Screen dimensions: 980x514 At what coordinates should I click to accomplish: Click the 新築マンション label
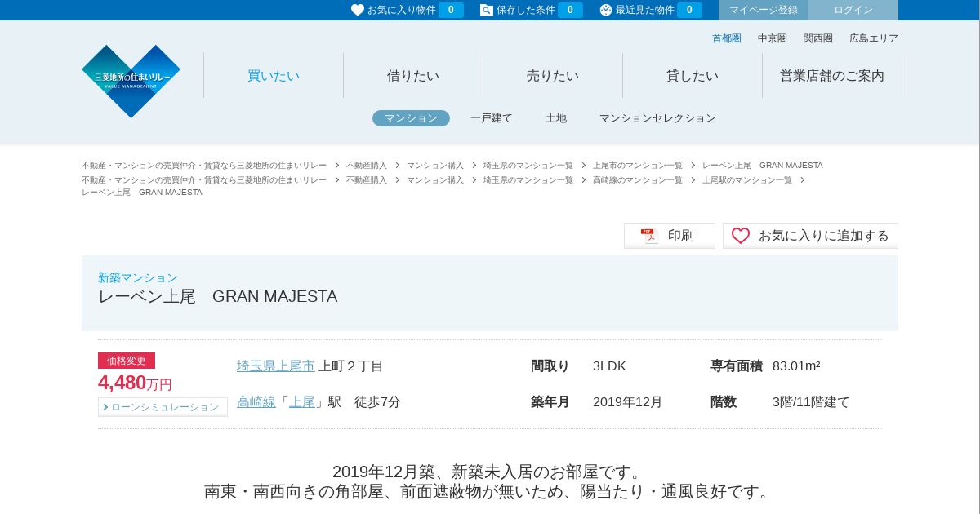(x=138, y=277)
